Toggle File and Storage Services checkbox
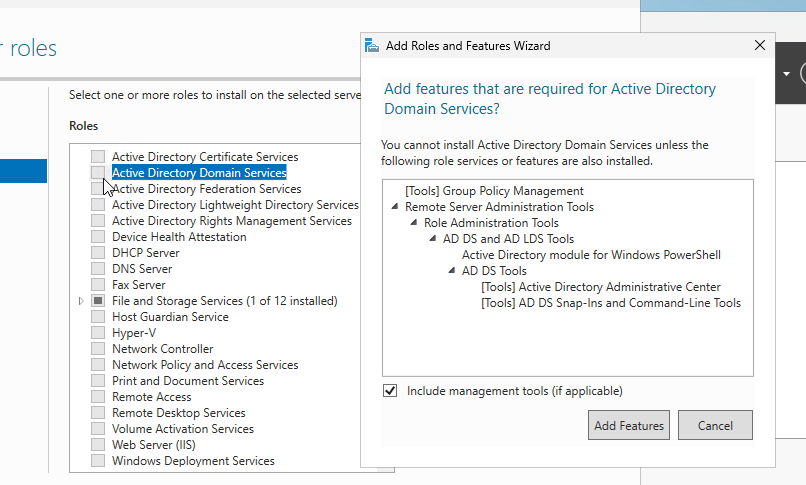Image resolution: width=806 pixels, height=485 pixels. (98, 301)
